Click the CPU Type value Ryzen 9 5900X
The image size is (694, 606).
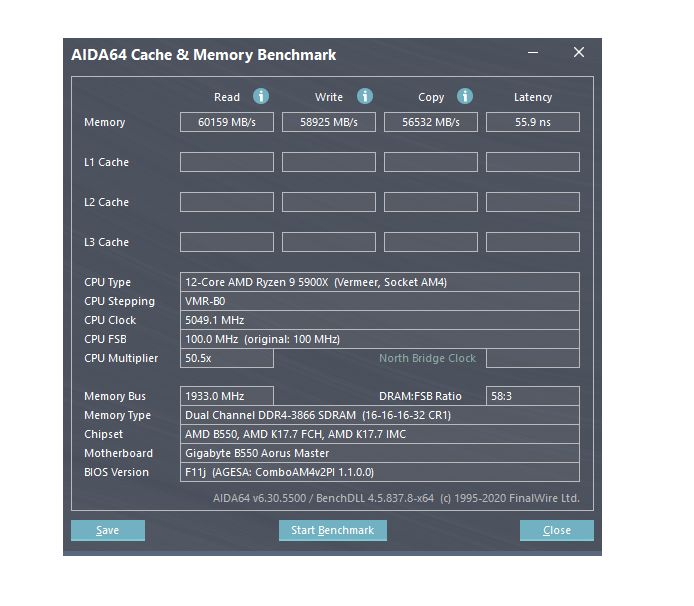380,282
